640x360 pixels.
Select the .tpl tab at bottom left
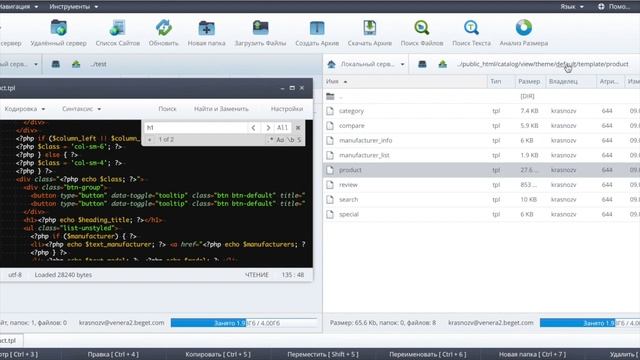click(11, 340)
